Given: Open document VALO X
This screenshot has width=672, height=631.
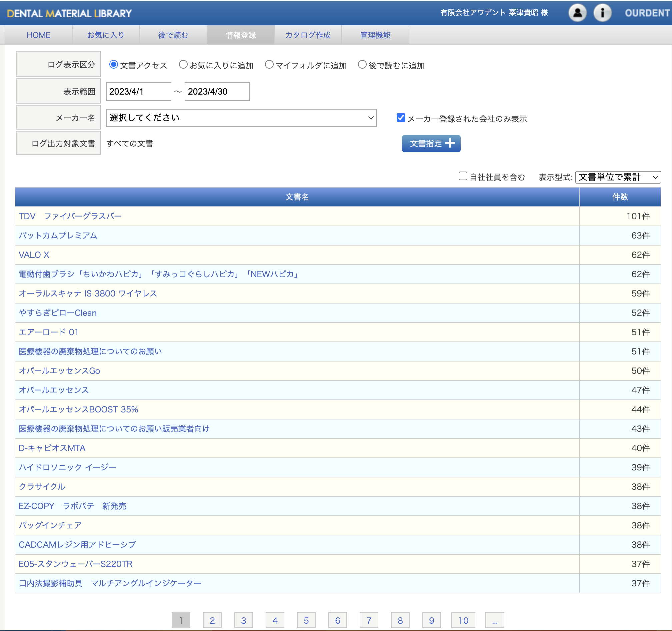Looking at the screenshot, I should tap(34, 255).
